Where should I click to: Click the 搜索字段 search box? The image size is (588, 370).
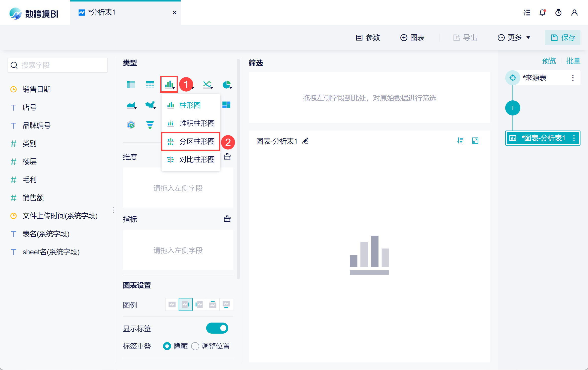click(58, 65)
